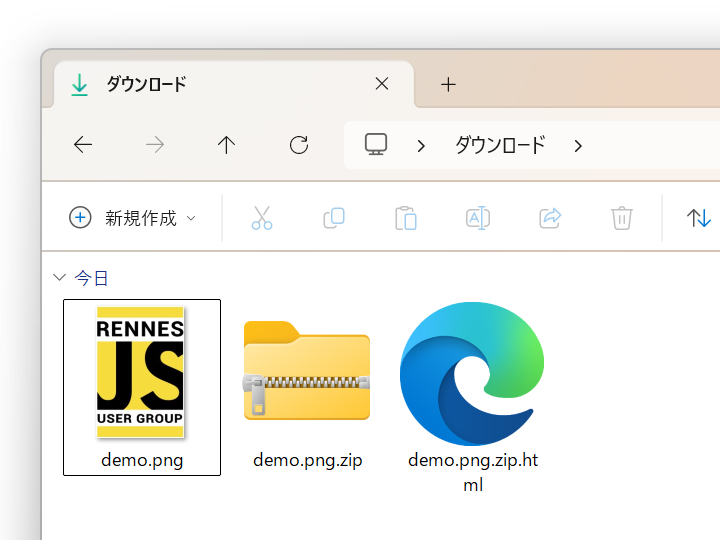This screenshot has width=720, height=540.
Task: Switch to the ダウンロード tab
Action: coord(234,84)
